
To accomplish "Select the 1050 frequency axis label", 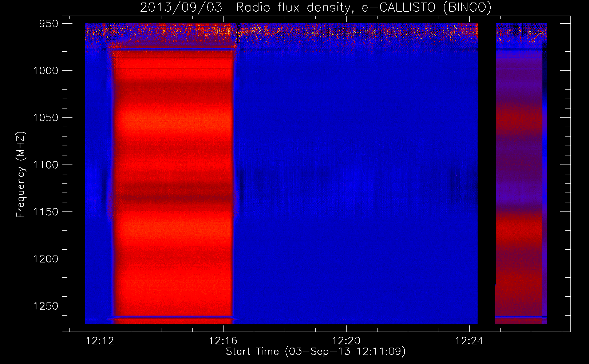I will 46,118.
